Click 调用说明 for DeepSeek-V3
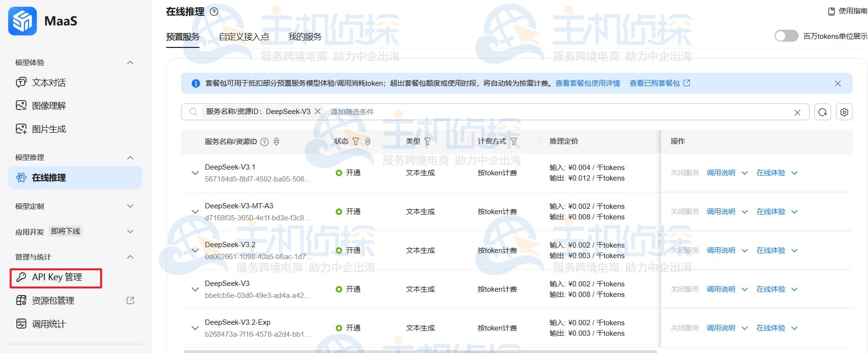The image size is (868, 353). 721,289
